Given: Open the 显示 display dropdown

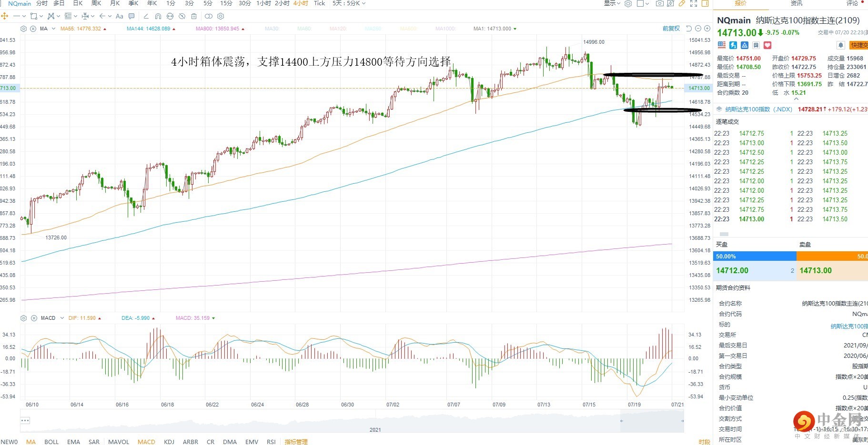Looking at the screenshot, I should (x=612, y=3).
